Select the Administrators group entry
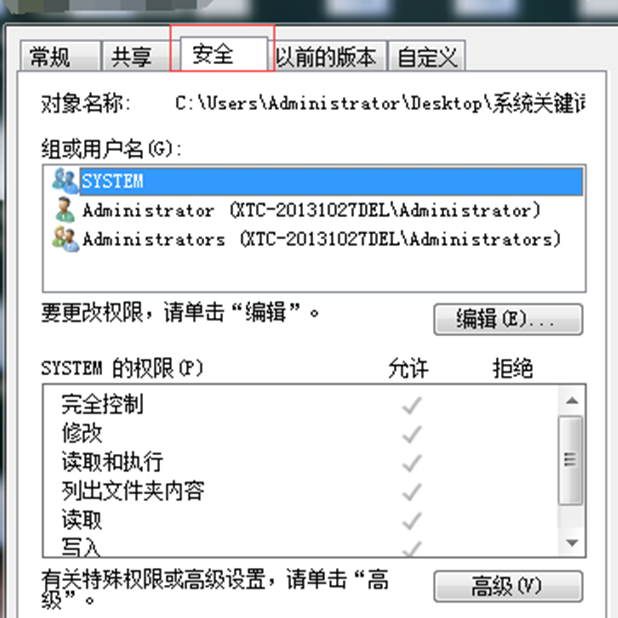Screen dimensions: 618x618 click(x=321, y=239)
